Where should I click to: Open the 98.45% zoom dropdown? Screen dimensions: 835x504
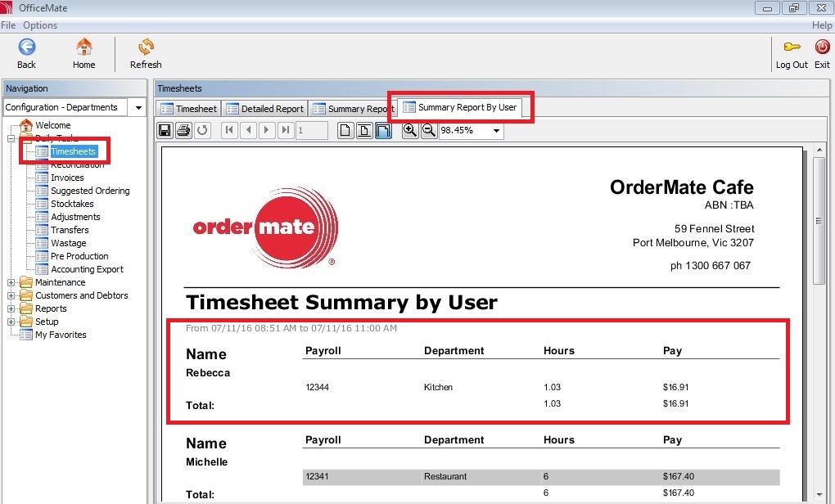pos(496,130)
